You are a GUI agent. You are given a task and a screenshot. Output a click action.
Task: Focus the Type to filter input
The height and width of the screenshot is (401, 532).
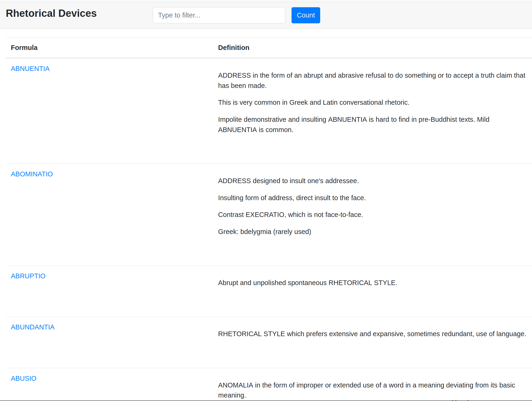pyautogui.click(x=219, y=15)
